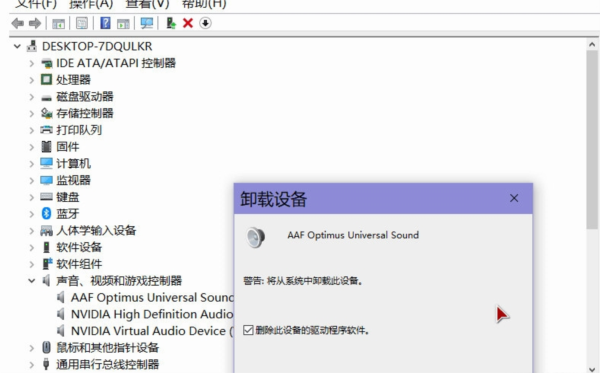
Task: Open the 文件(F) menu
Action: click(x=35, y=4)
